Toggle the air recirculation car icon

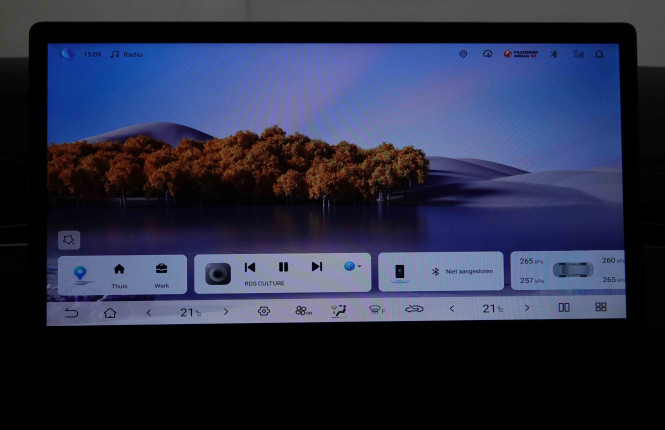click(x=414, y=309)
